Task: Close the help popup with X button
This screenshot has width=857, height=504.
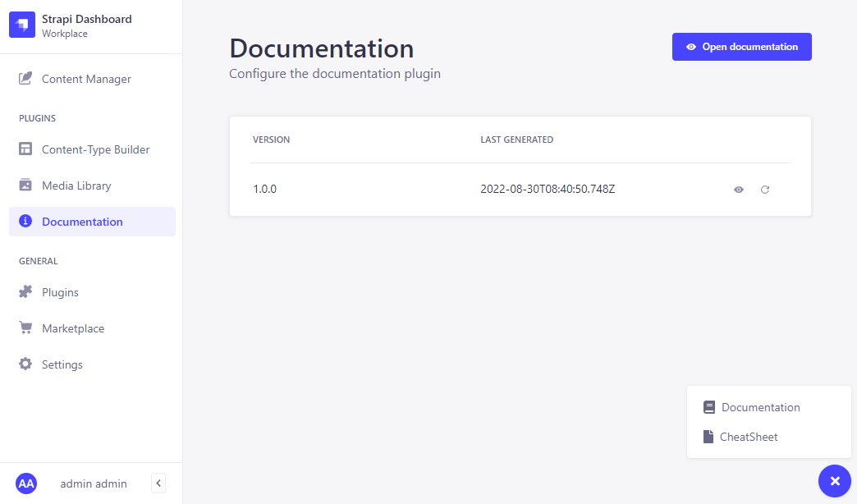Action: 835,481
